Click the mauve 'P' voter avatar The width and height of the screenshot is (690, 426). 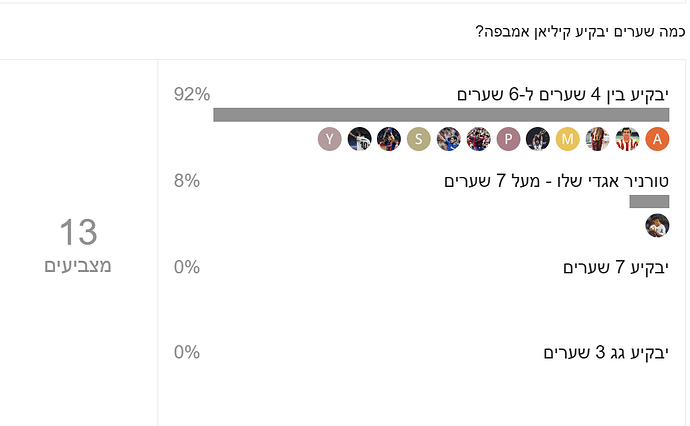[508, 139]
